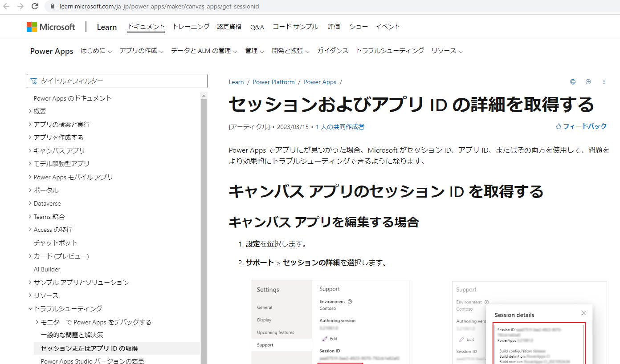Click the Microsoft logo

pos(51,27)
